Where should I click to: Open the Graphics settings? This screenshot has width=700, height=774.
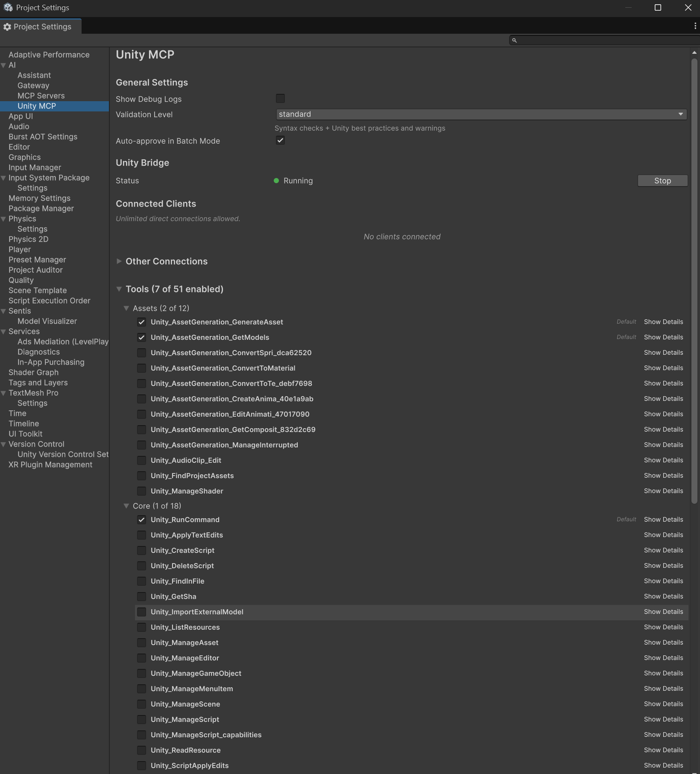pyautogui.click(x=25, y=157)
